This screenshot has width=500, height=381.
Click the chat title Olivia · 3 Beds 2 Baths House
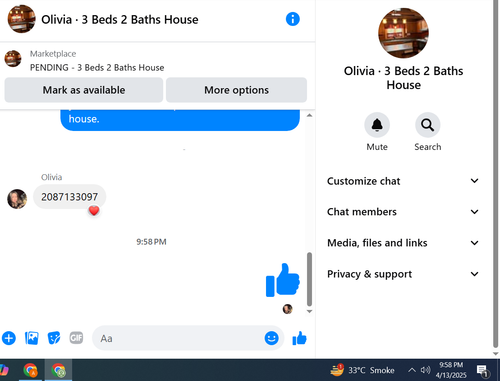coord(120,19)
